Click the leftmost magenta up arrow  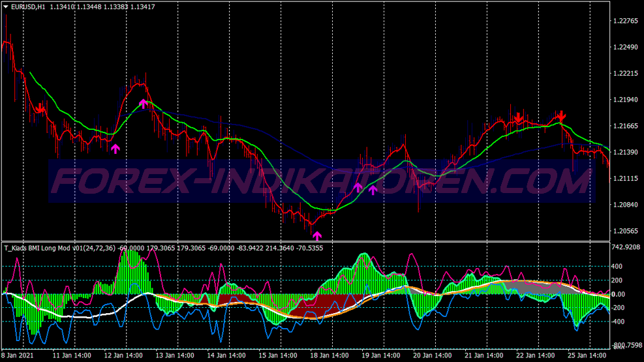(115, 149)
